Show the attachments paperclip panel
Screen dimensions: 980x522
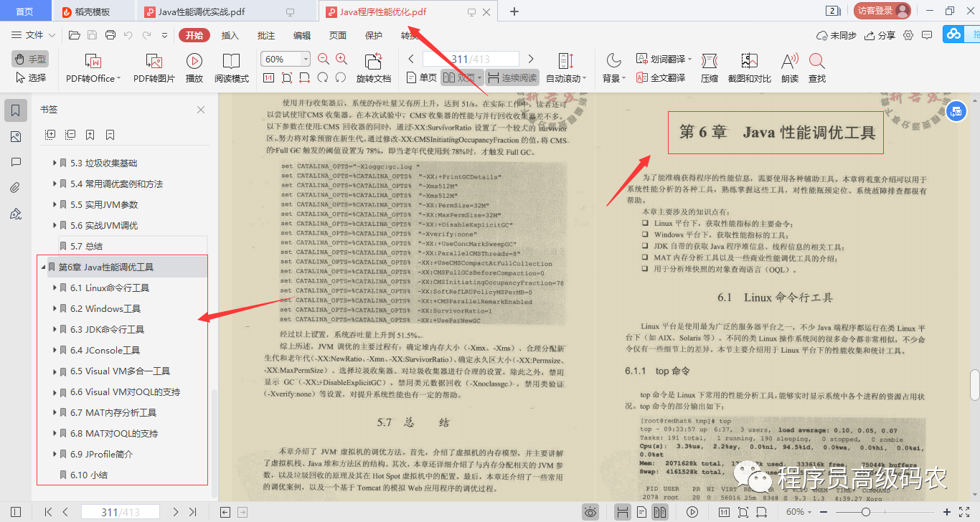pos(16,188)
